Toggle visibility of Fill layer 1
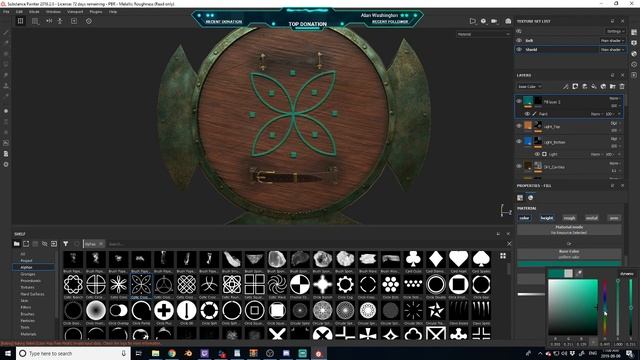640x360 pixels. tap(519, 101)
